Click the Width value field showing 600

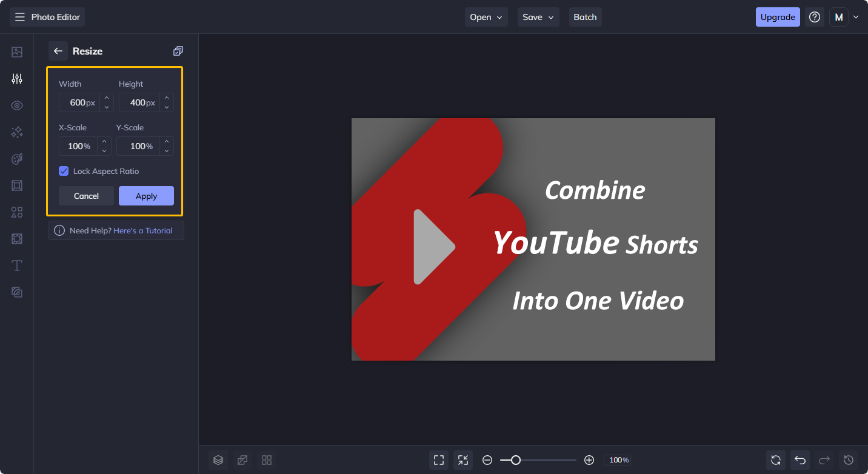coord(79,102)
